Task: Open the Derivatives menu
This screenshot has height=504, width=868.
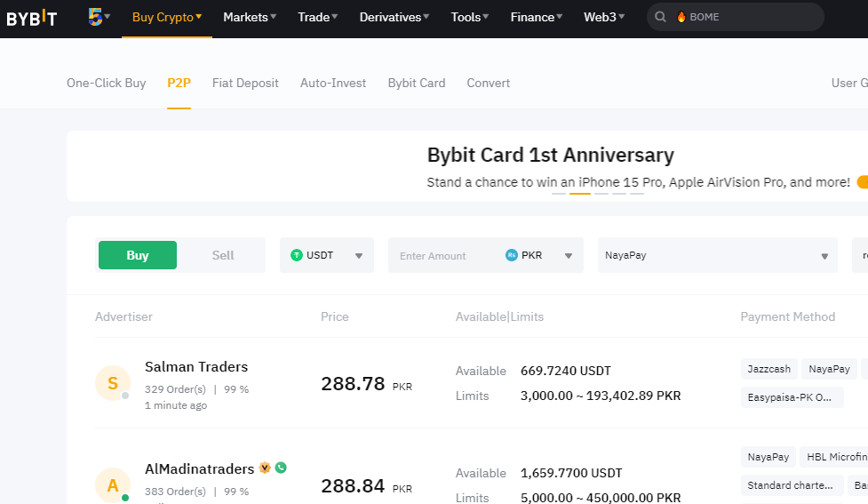Action: coord(394,17)
